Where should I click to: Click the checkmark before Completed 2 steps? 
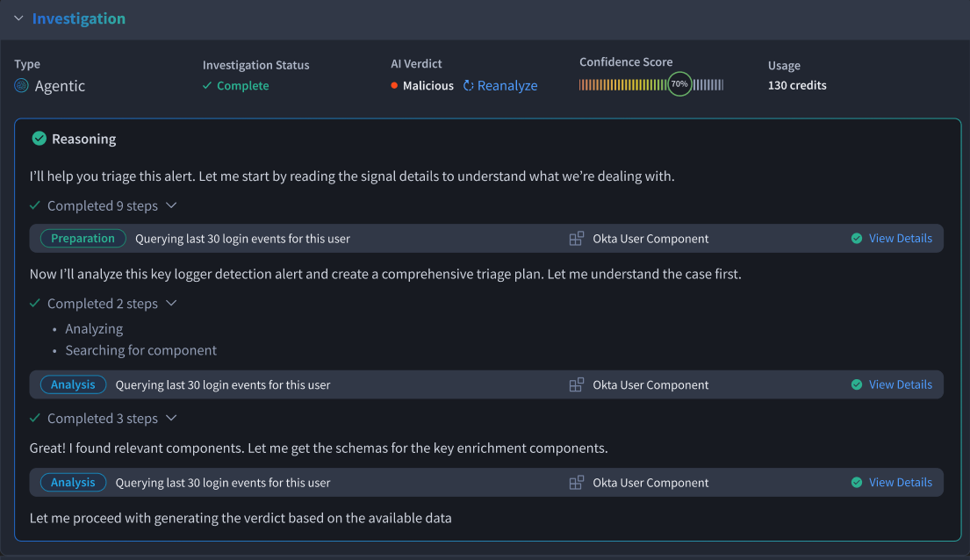click(34, 303)
